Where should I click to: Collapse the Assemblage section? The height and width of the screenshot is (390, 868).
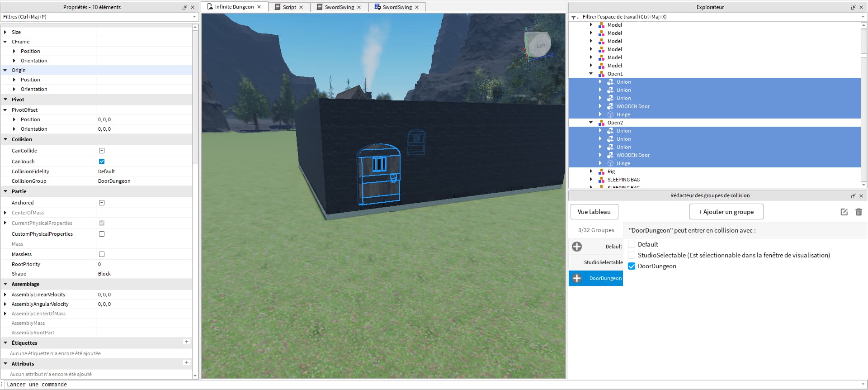[x=5, y=284]
